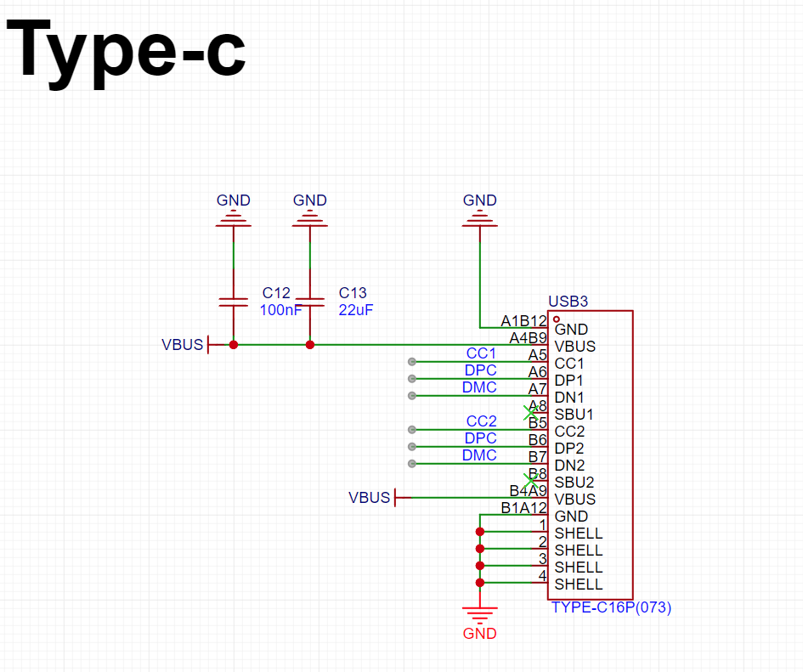The width and height of the screenshot is (803, 672).
Task: Click the grey wire endpoint on the A7 DMC wire
Action: (x=412, y=395)
